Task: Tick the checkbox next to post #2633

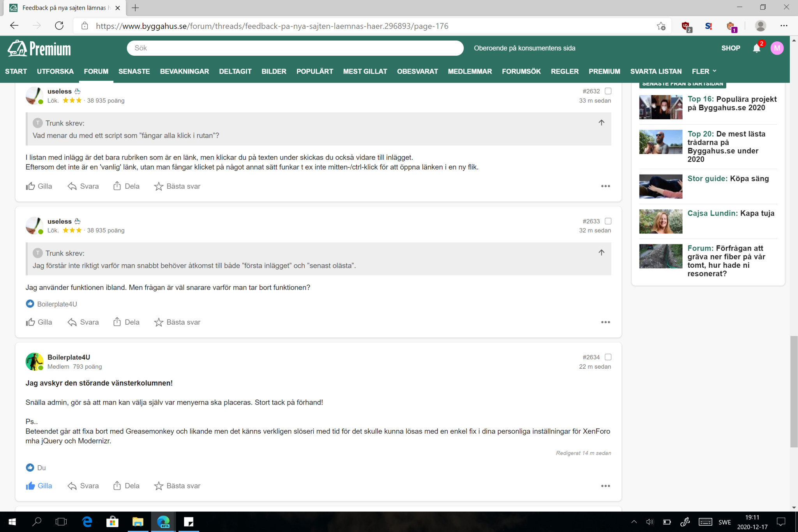Action: pyautogui.click(x=608, y=221)
